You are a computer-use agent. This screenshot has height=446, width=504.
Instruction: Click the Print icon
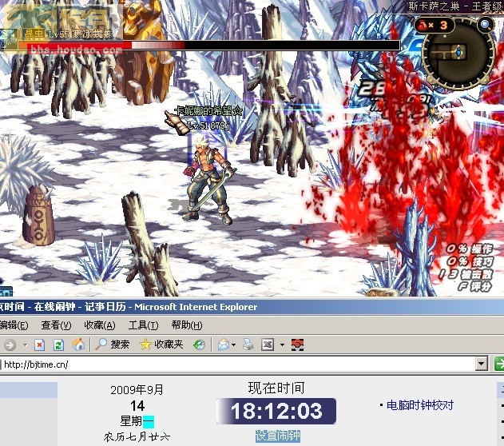click(248, 345)
